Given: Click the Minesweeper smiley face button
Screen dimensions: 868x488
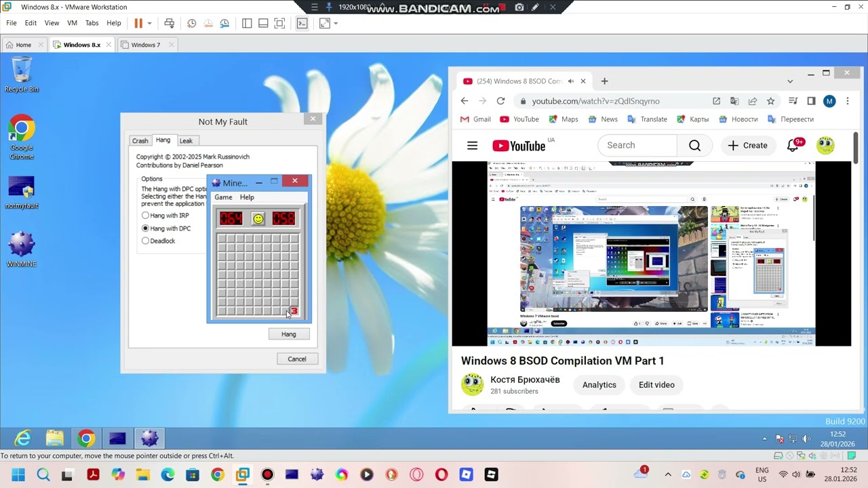Looking at the screenshot, I should pos(258,218).
